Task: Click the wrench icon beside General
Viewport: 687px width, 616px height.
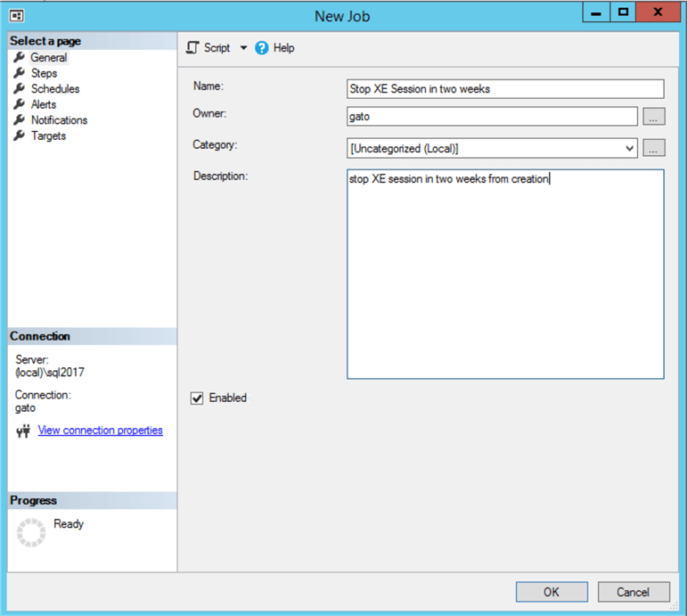Action: click(x=20, y=58)
